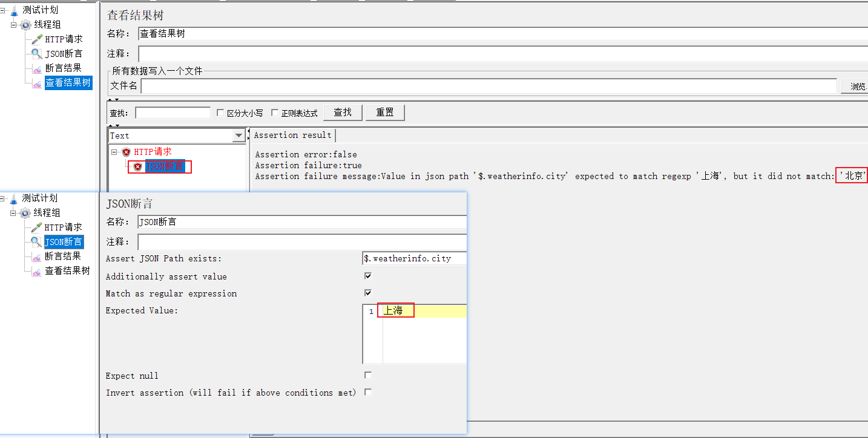This screenshot has width=868, height=438.
Task: Select 测试计划 label in JSON断言 window tree
Action: tap(39, 198)
